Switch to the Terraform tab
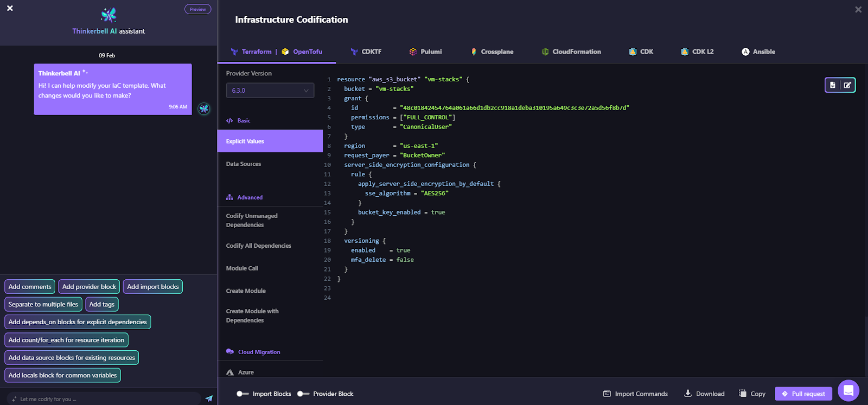 click(x=256, y=52)
